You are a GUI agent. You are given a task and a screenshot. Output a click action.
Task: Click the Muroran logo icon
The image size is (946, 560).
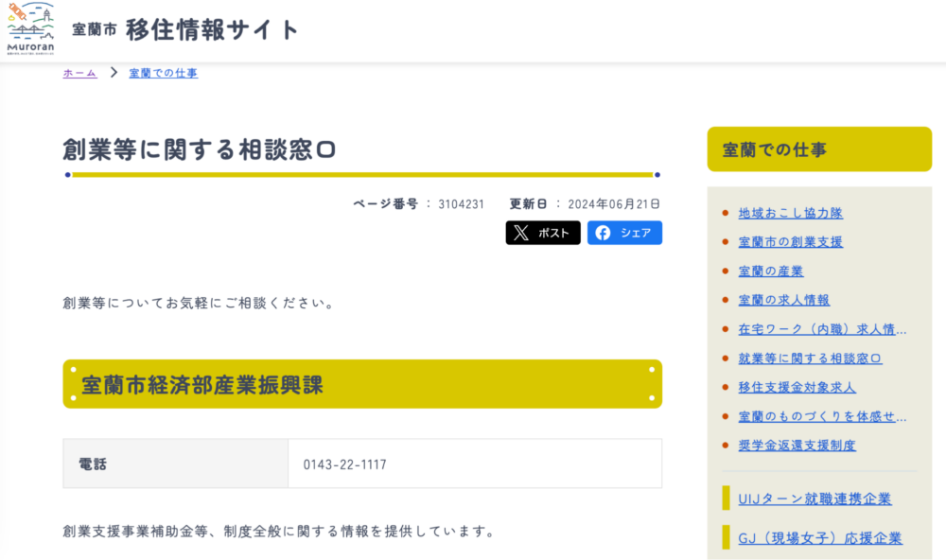(x=30, y=30)
